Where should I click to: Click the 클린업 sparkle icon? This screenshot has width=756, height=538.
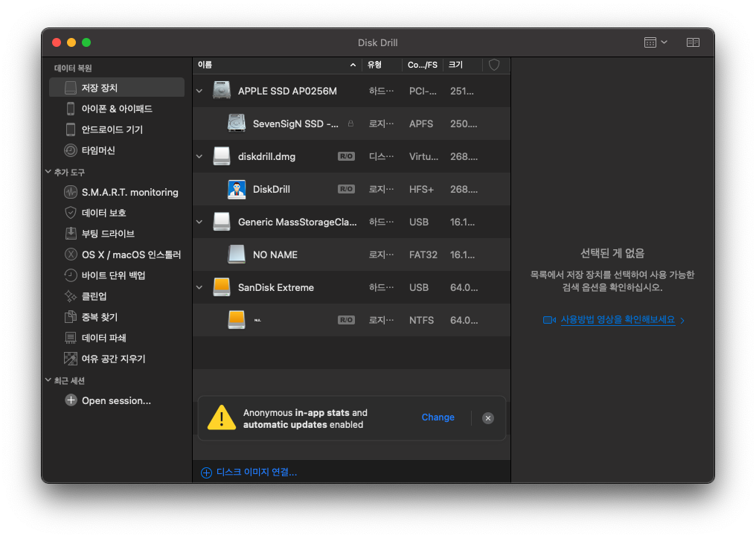pos(71,296)
